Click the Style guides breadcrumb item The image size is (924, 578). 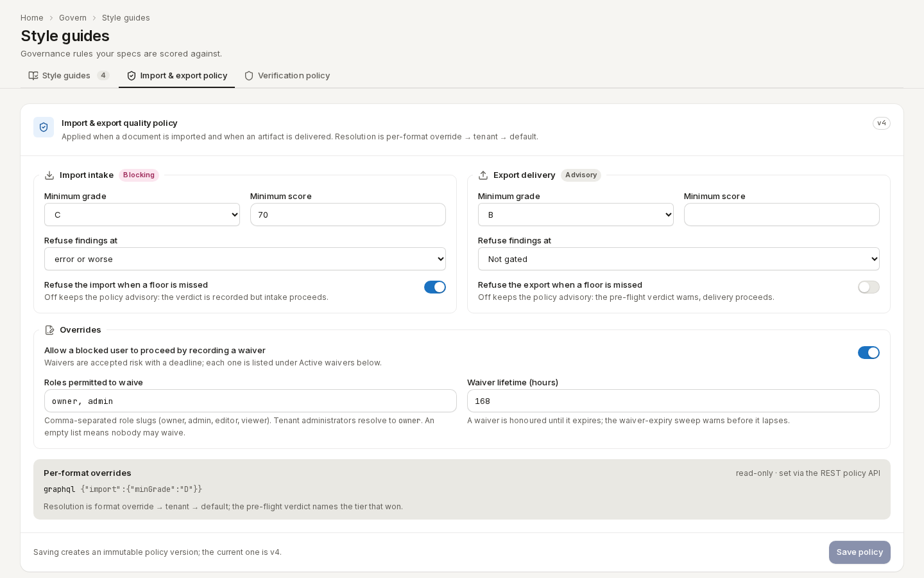point(126,18)
